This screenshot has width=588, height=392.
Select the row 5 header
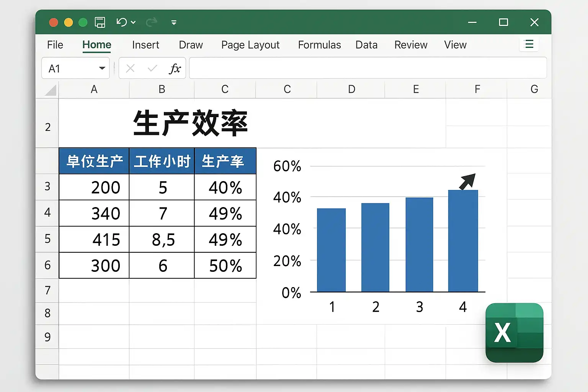pyautogui.click(x=47, y=239)
